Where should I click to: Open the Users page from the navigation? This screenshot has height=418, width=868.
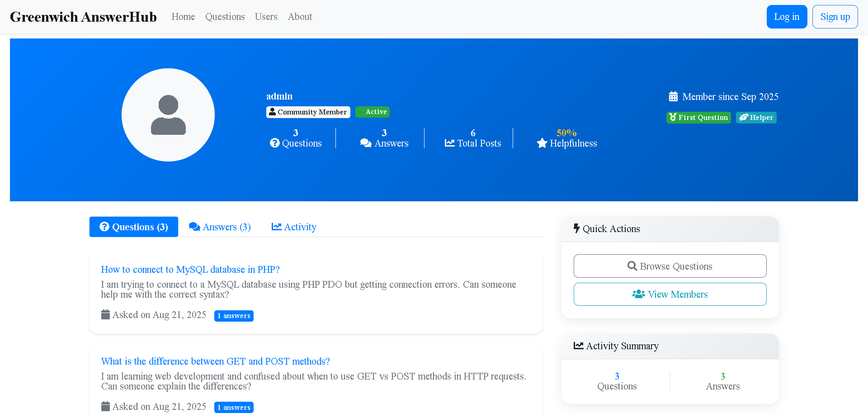pos(266,16)
